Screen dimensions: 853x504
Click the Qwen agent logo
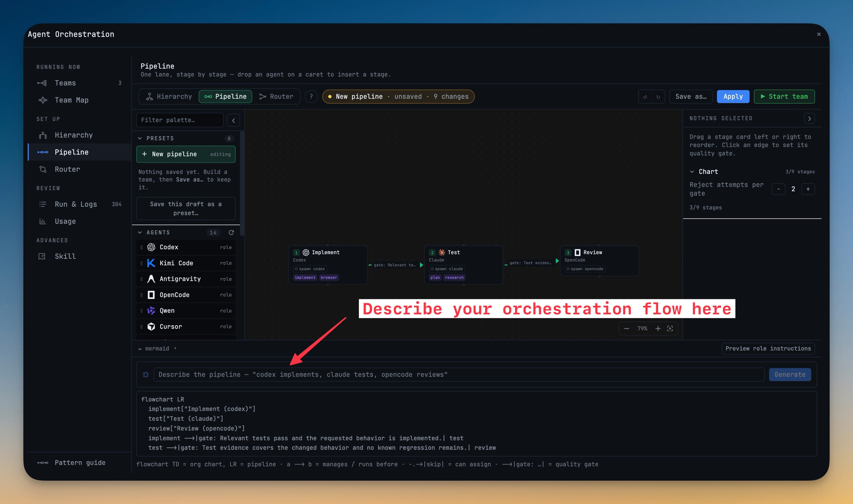151,310
